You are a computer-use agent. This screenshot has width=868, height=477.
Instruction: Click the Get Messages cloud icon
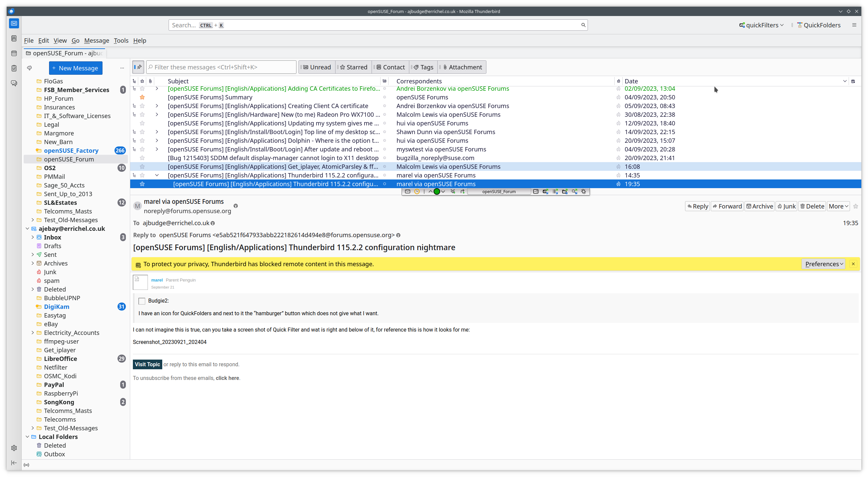click(x=29, y=68)
